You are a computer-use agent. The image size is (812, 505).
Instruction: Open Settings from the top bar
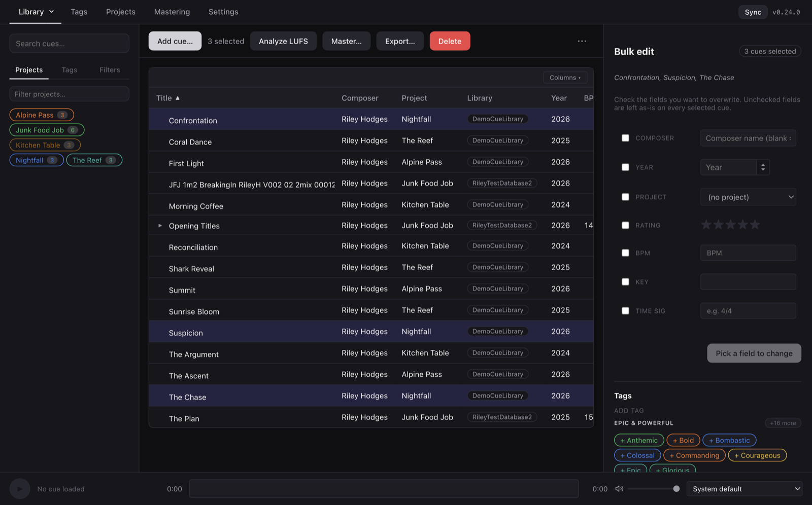pos(223,12)
